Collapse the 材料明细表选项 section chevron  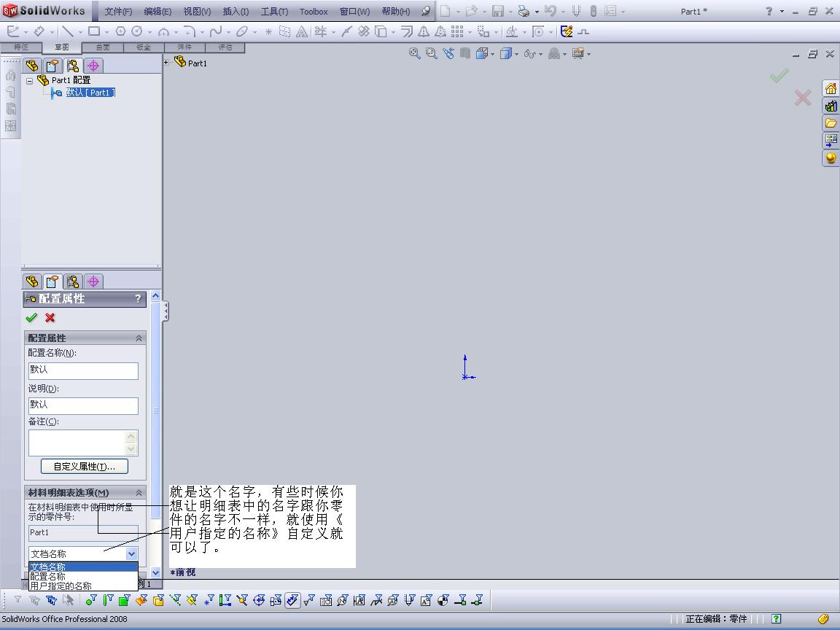139,492
